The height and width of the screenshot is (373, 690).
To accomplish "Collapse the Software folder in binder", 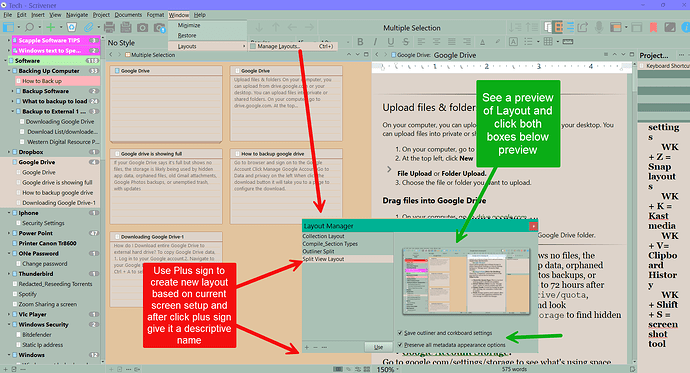I will pos(6,61).
